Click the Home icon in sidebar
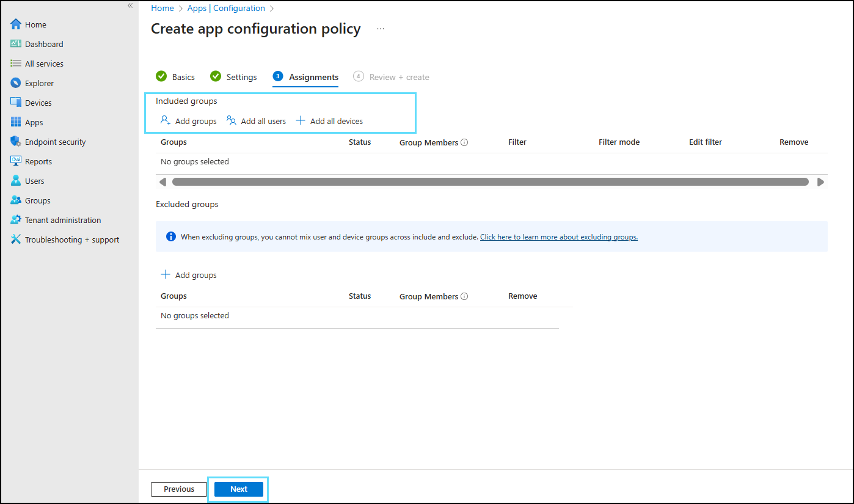854x504 pixels. click(x=16, y=24)
